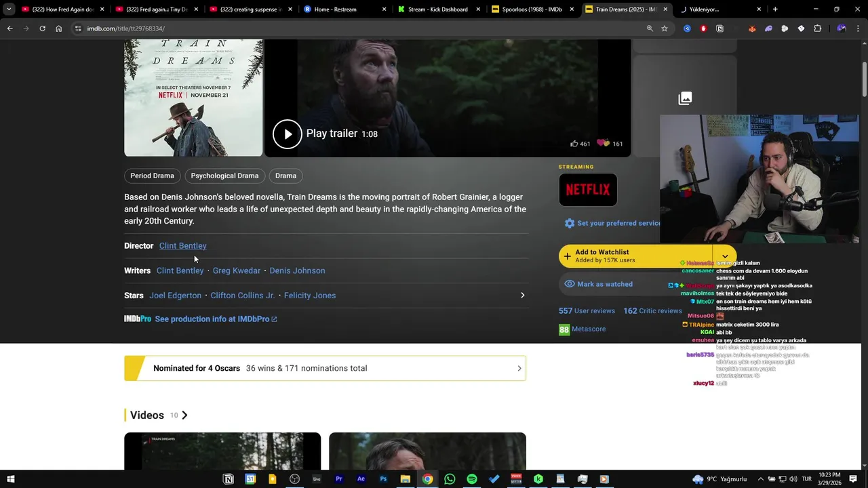Image resolution: width=868 pixels, height=488 pixels.
Task: Click the address bar URL field
Action: click(x=359, y=28)
